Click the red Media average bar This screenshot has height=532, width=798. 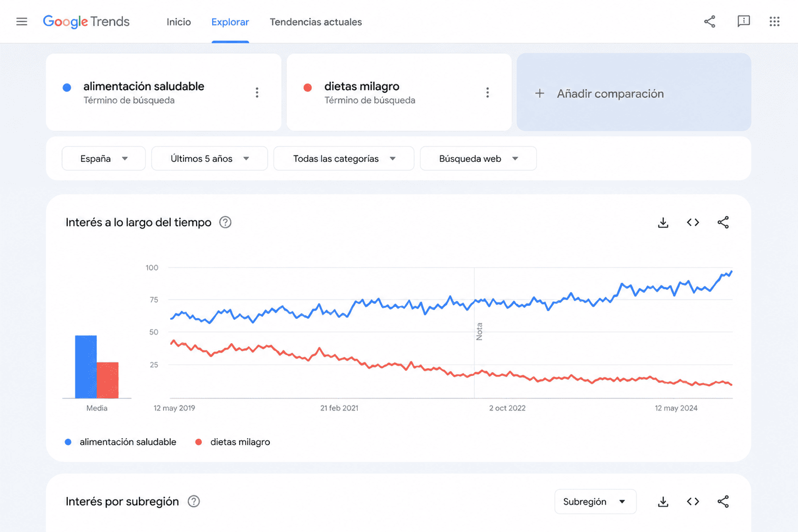108,380
